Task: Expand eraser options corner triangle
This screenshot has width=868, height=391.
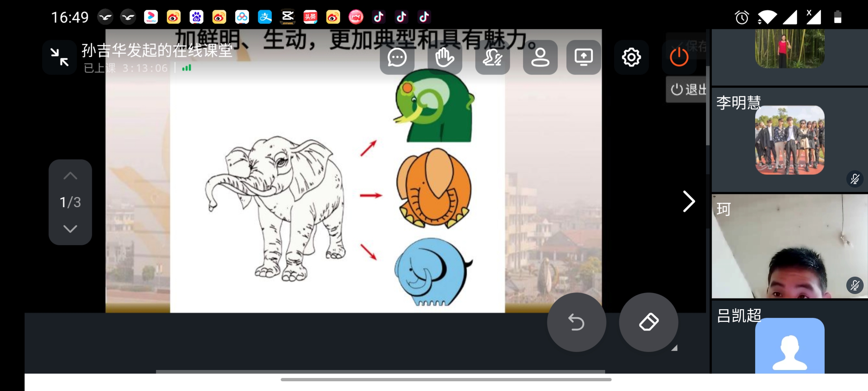Action: coord(674,348)
